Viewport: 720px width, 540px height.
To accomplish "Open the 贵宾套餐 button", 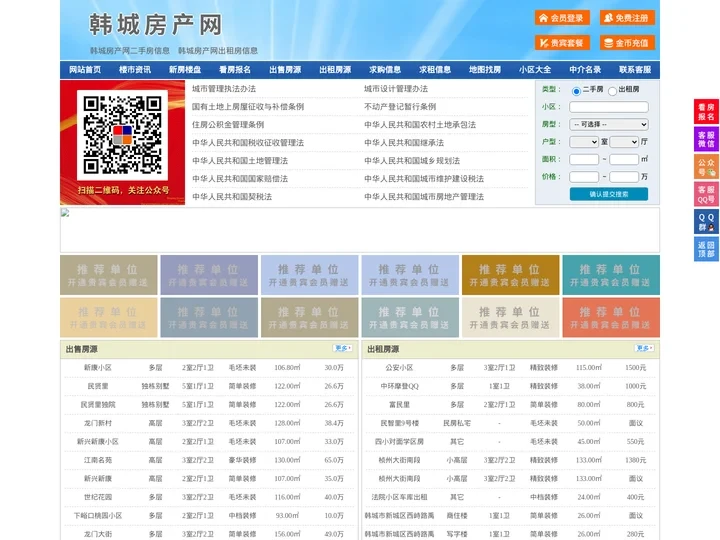I will point(562,43).
